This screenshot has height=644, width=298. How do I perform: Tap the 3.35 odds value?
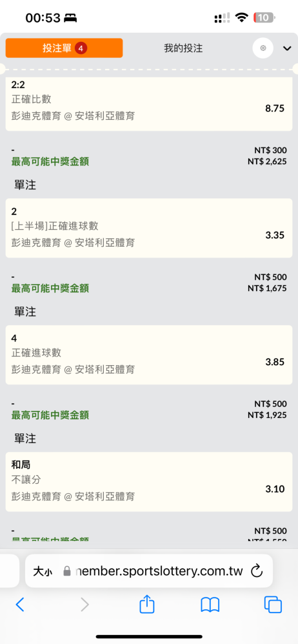(275, 235)
